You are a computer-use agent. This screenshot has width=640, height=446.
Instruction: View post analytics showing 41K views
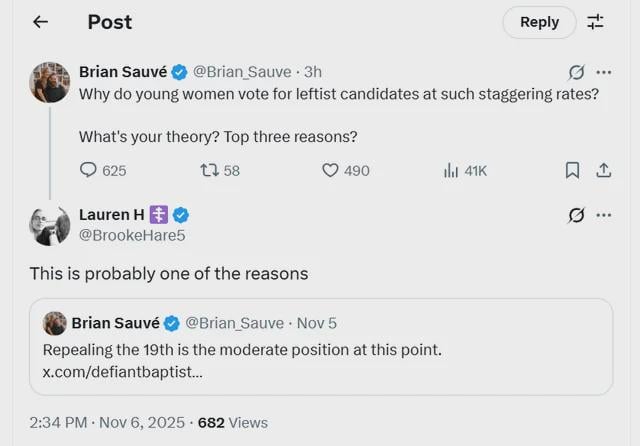pyautogui.click(x=451, y=170)
